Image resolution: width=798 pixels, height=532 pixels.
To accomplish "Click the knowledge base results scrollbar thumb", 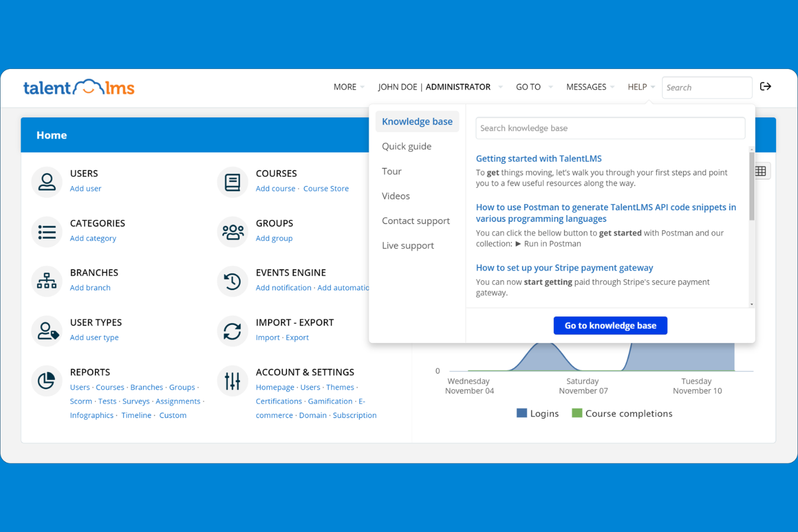I will tap(752, 186).
